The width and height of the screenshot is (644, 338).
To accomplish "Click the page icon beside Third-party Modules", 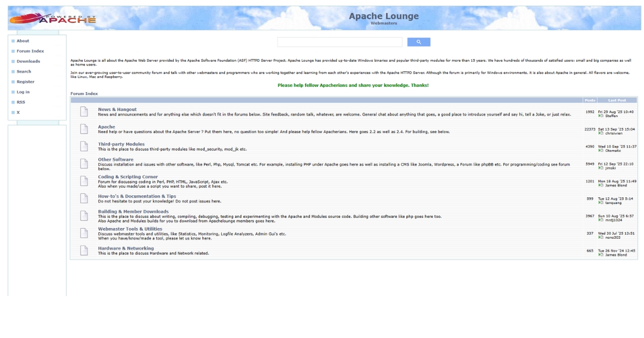I will pyautogui.click(x=84, y=146).
